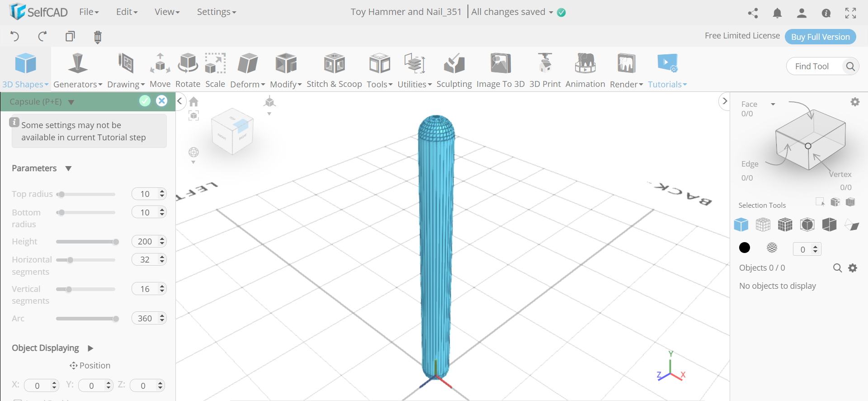Search objects with magnifier icon
This screenshot has width=868, height=401.
837,268
